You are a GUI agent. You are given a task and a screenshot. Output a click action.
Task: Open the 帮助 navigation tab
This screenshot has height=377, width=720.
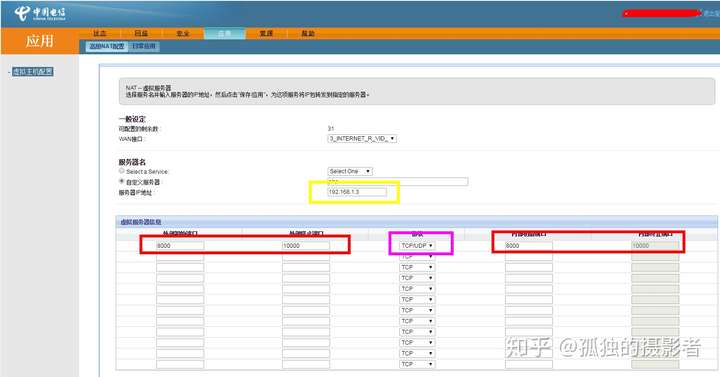click(x=308, y=34)
